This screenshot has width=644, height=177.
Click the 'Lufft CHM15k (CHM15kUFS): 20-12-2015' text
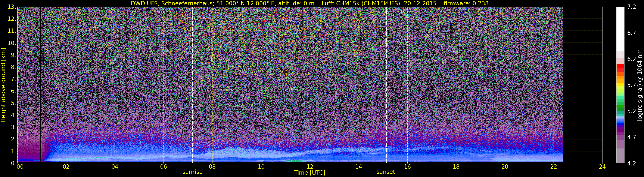379,3
